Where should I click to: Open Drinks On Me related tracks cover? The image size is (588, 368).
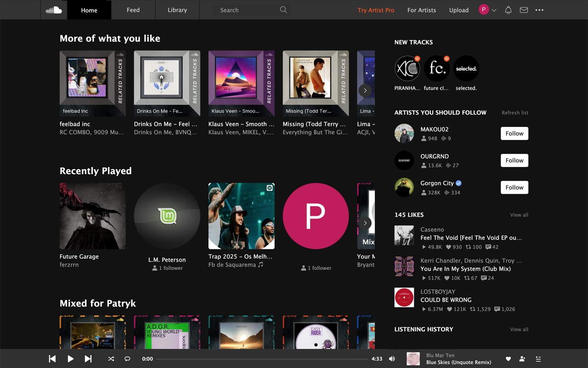(167, 84)
